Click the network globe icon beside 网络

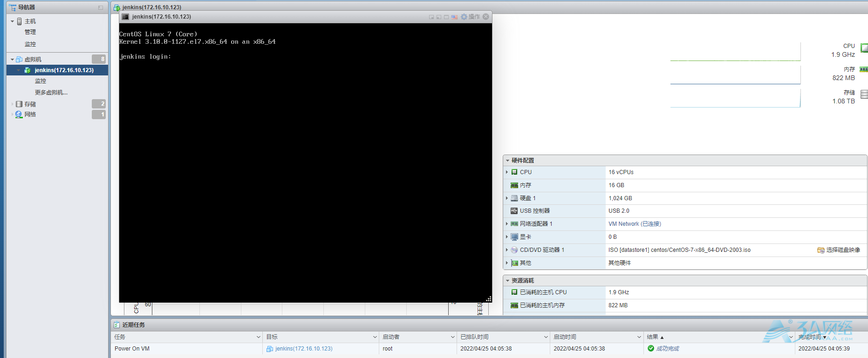click(19, 115)
